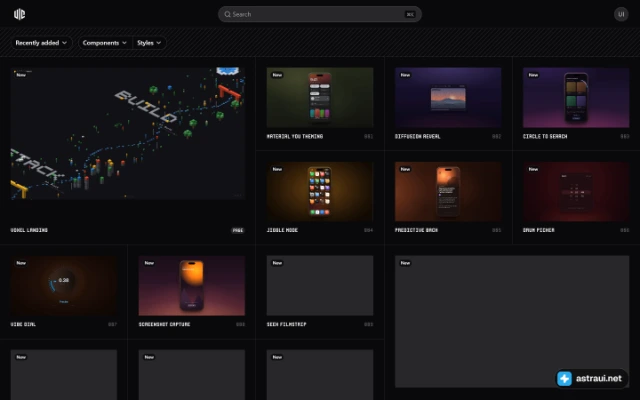Expand the Components filter dropdown

[105, 43]
